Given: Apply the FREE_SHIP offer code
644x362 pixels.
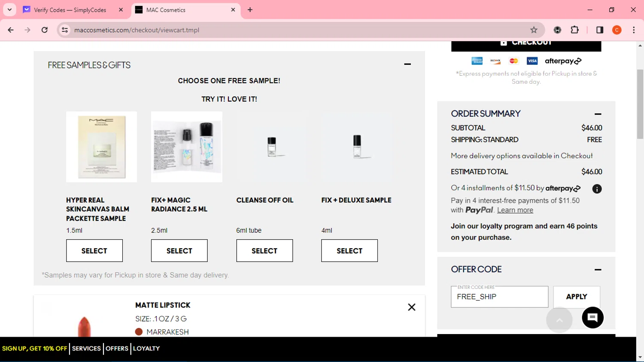Looking at the screenshot, I should (x=577, y=297).
